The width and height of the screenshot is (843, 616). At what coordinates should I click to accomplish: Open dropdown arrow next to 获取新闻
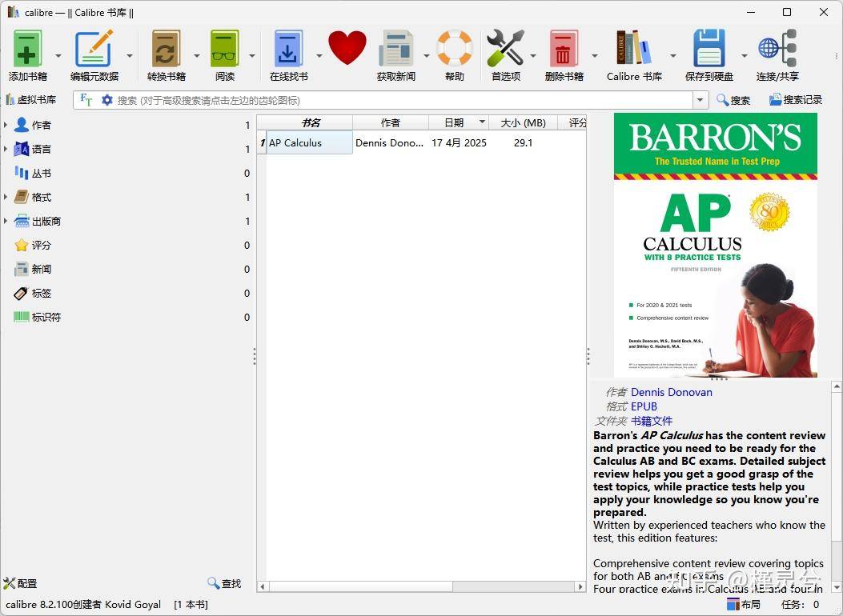(x=427, y=55)
